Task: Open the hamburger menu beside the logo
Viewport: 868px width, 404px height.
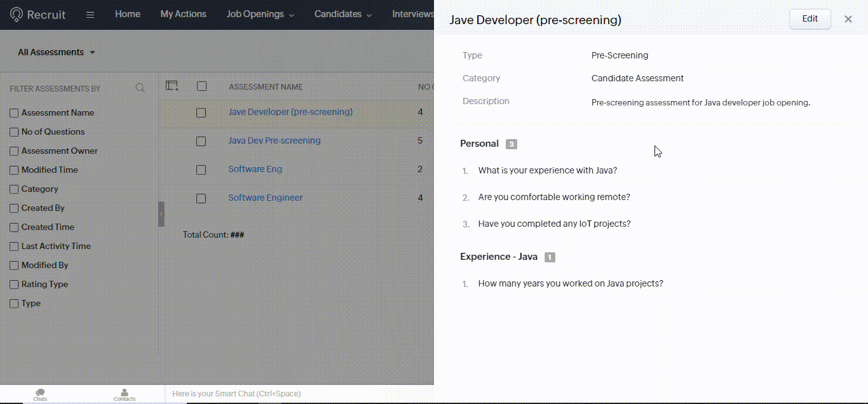Action: [90, 13]
